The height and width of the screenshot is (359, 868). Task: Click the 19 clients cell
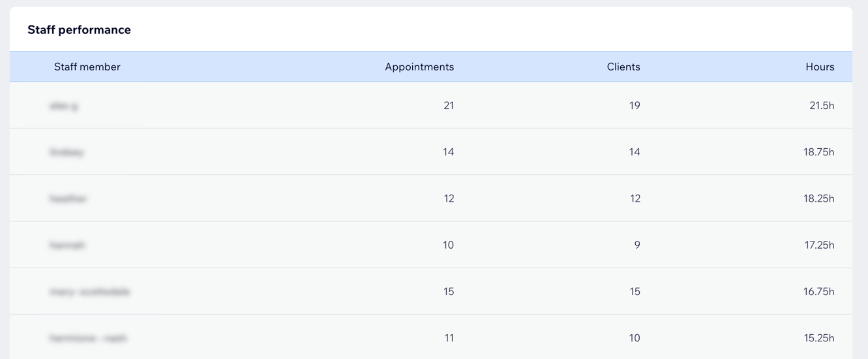coord(635,105)
